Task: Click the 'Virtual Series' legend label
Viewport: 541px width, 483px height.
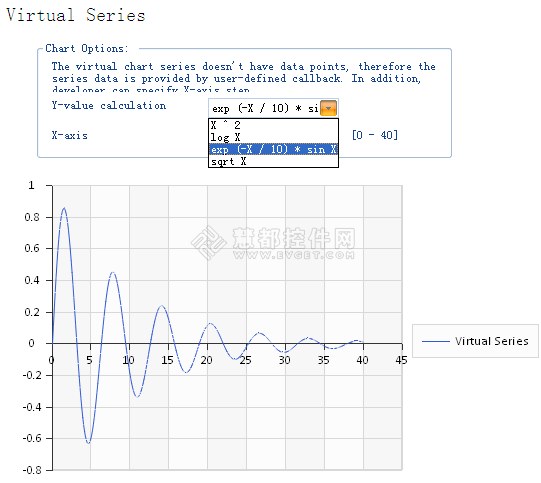Action: (491, 341)
